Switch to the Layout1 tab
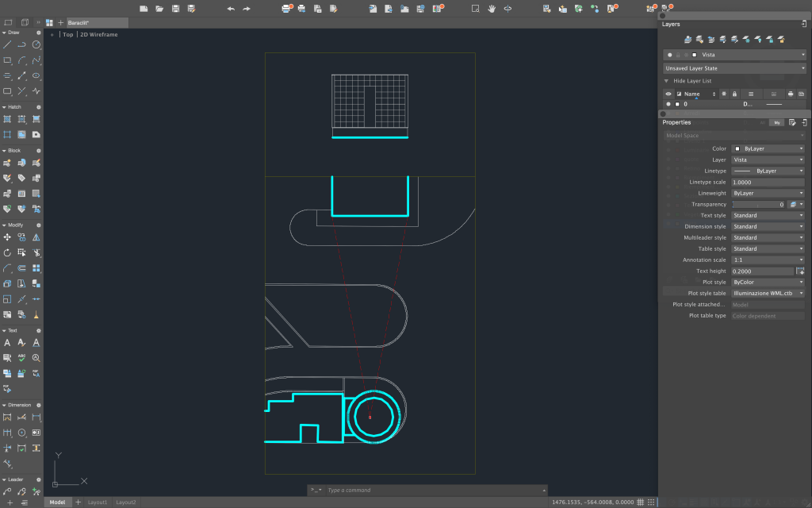 (98, 502)
